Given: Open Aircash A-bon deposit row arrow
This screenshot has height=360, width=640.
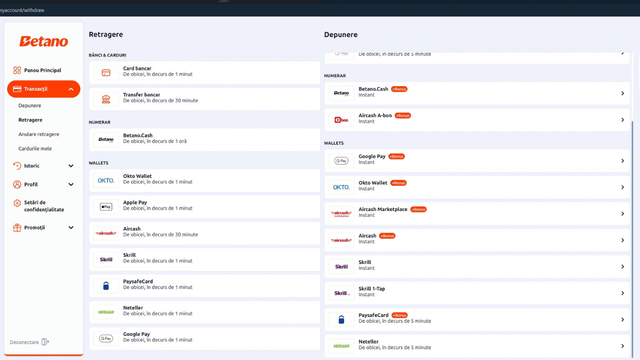Looking at the screenshot, I should [622, 120].
